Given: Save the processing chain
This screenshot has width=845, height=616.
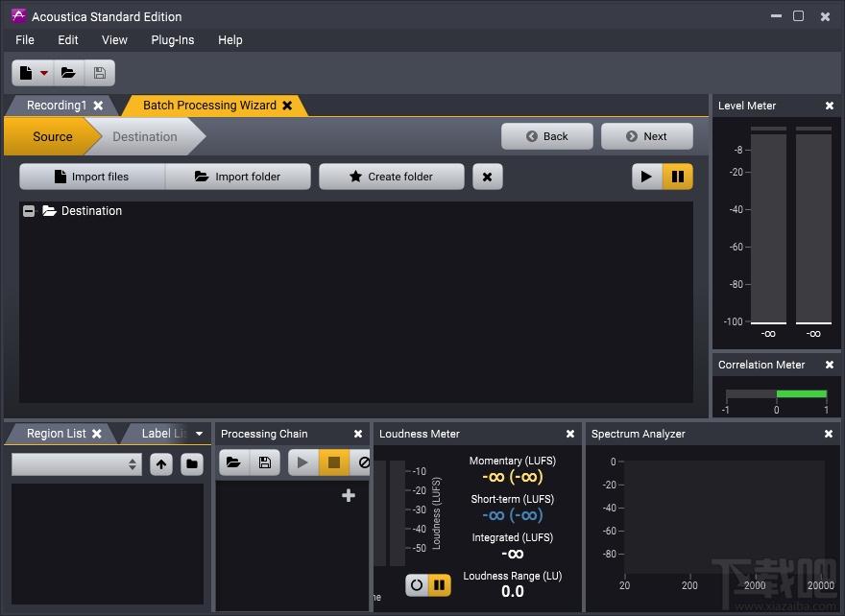Looking at the screenshot, I should tap(265, 462).
